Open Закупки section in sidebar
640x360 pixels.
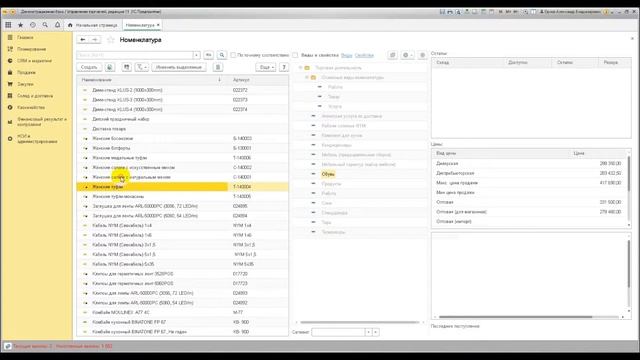click(25, 84)
